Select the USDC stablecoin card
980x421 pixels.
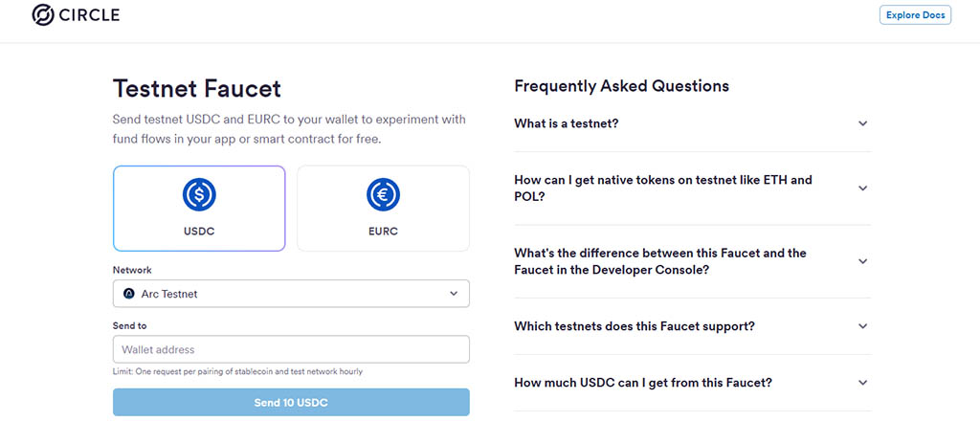point(199,208)
